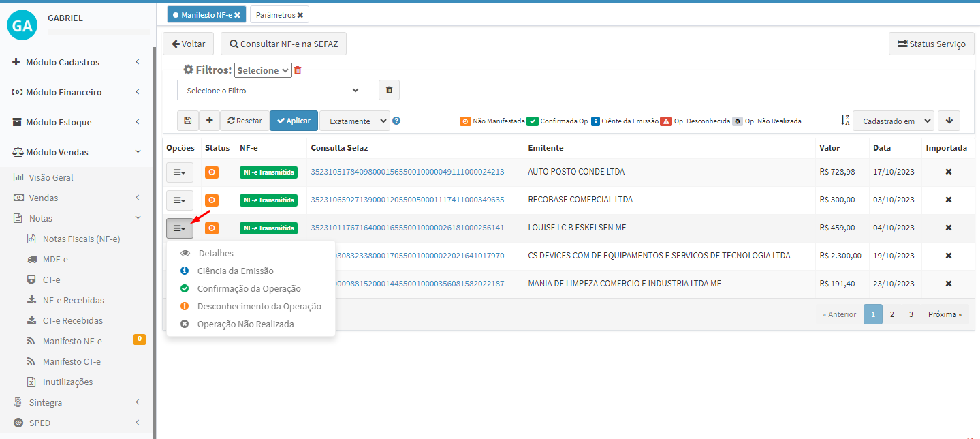Viewport: 980px width, 439px height.
Task: Click the plus icon to add filter
Action: point(209,121)
